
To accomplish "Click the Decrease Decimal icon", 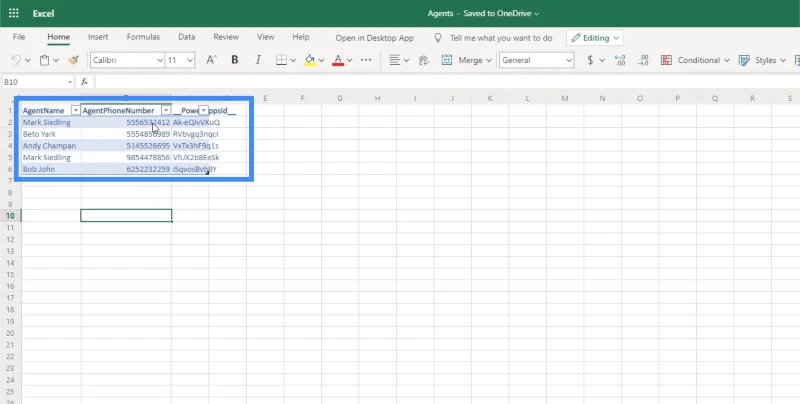I will 643,60.
